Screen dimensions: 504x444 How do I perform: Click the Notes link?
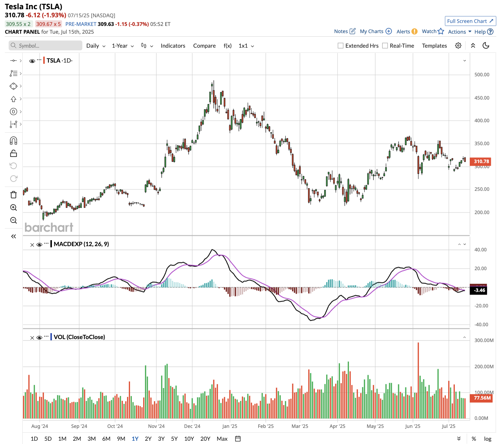341,31
